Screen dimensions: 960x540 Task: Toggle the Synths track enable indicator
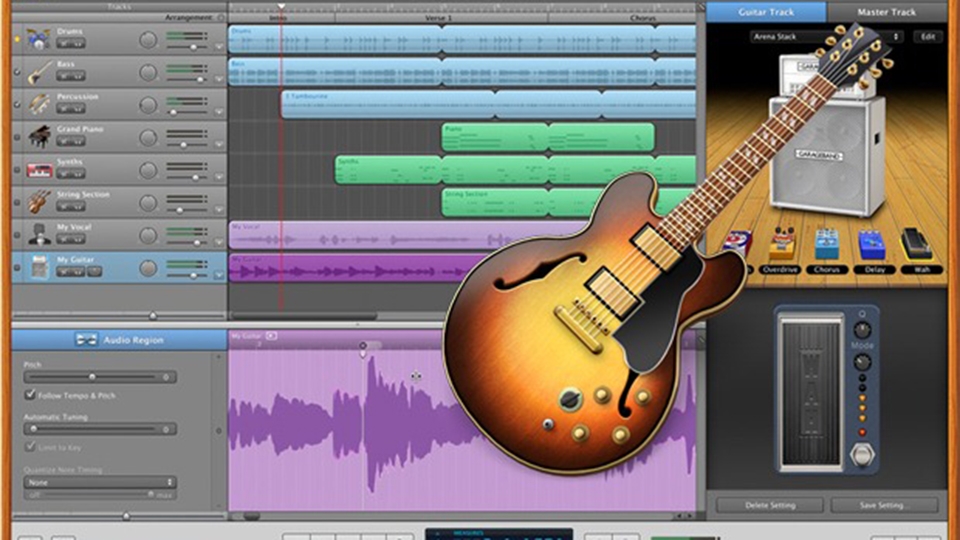pyautogui.click(x=17, y=170)
